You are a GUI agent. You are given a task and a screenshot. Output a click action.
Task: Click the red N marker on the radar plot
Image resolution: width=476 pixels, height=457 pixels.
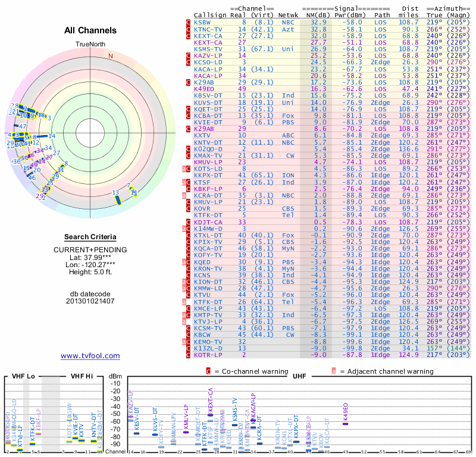[x=110, y=56]
